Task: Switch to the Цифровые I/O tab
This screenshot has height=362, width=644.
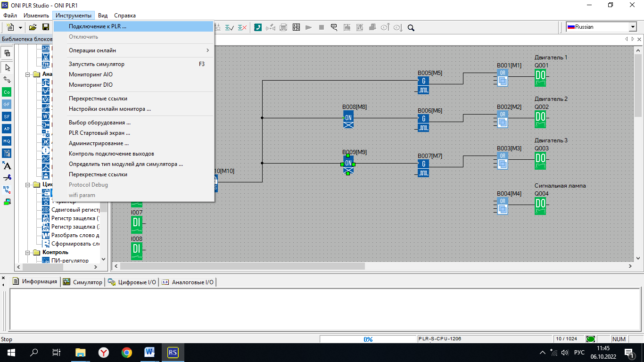Action: click(132, 282)
